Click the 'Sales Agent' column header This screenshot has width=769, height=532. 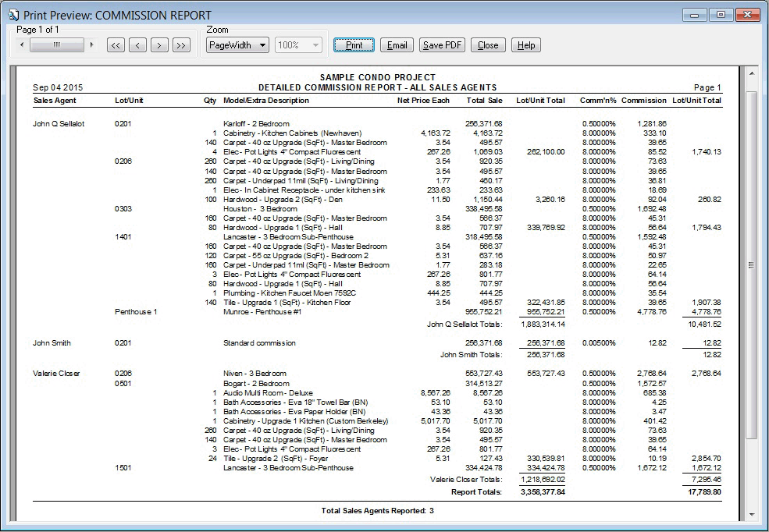coord(55,101)
